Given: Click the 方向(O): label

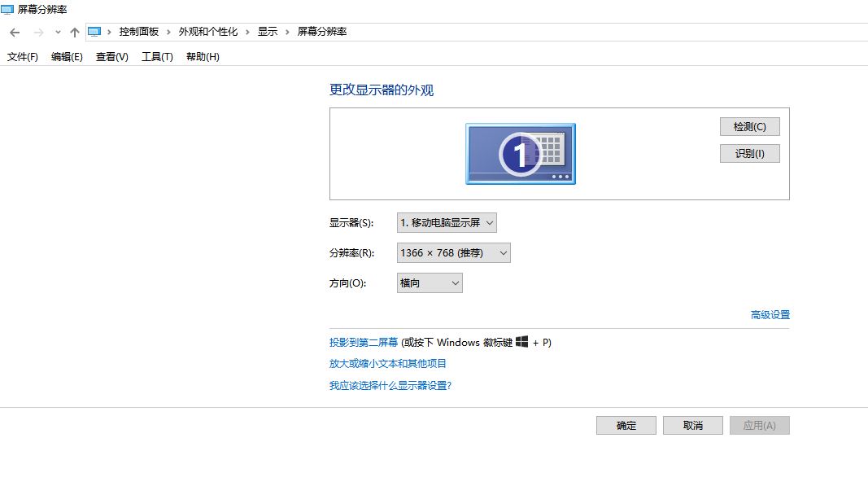Looking at the screenshot, I should coord(347,283).
